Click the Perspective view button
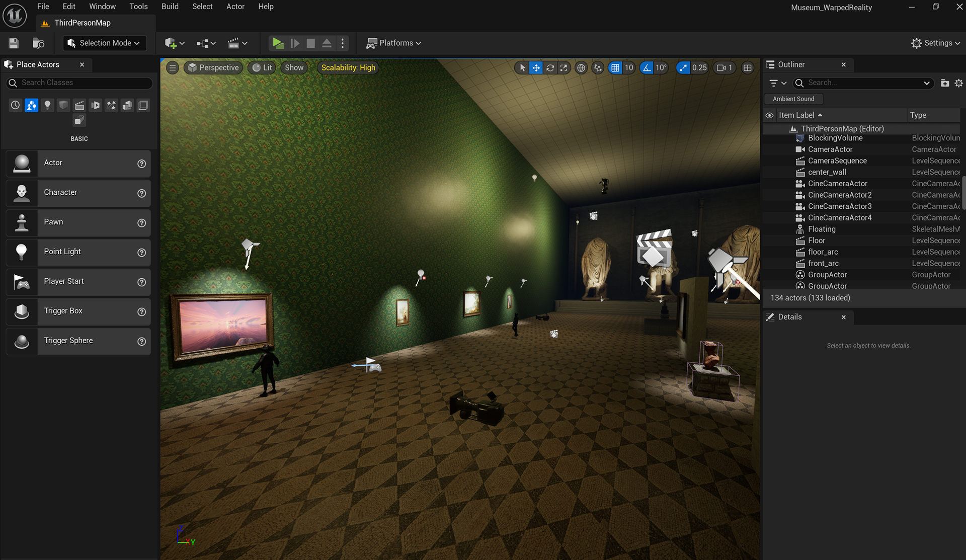This screenshot has height=560, width=966. click(213, 68)
